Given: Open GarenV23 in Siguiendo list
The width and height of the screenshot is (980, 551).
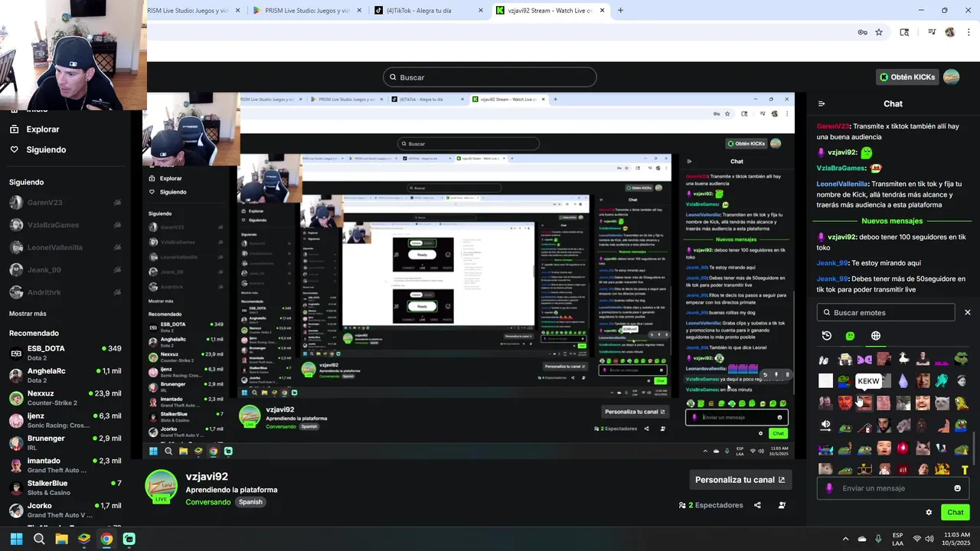Looking at the screenshot, I should click(x=65, y=203).
